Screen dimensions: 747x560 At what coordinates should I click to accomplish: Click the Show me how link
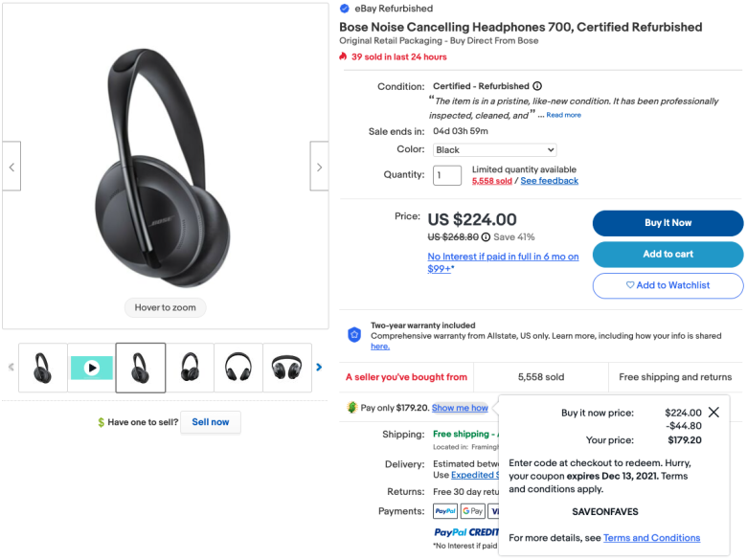pos(460,408)
